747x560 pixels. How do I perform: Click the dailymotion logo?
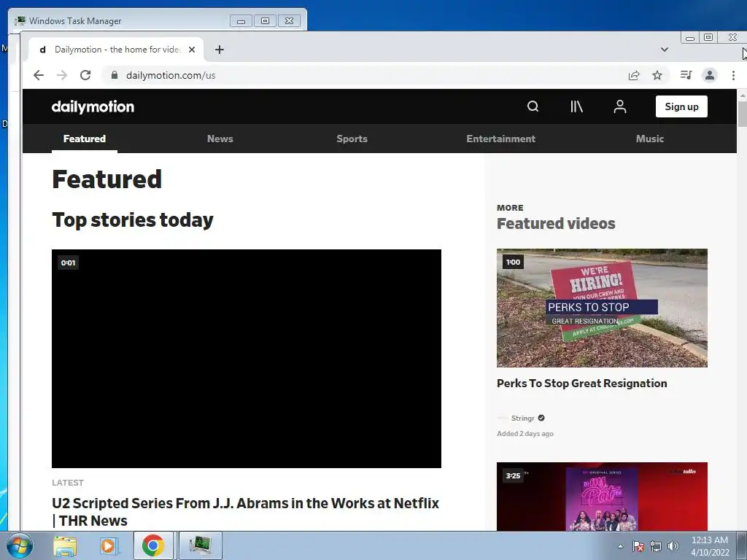click(93, 106)
